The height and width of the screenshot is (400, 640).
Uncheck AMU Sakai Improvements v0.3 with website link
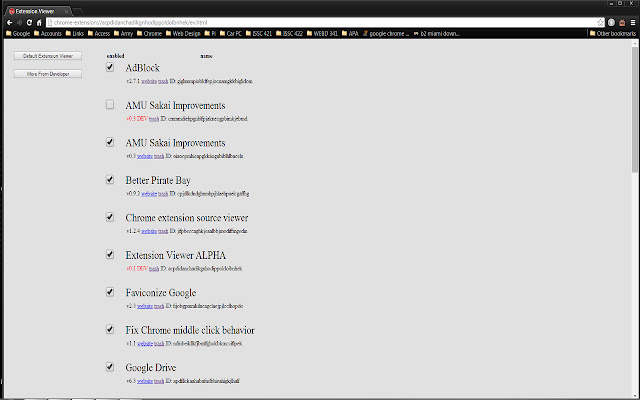coord(110,142)
